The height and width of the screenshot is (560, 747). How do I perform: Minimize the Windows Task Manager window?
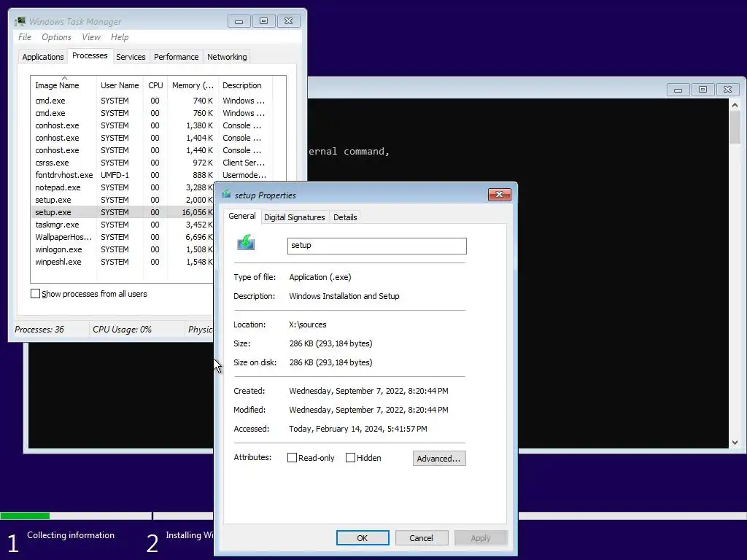239,21
